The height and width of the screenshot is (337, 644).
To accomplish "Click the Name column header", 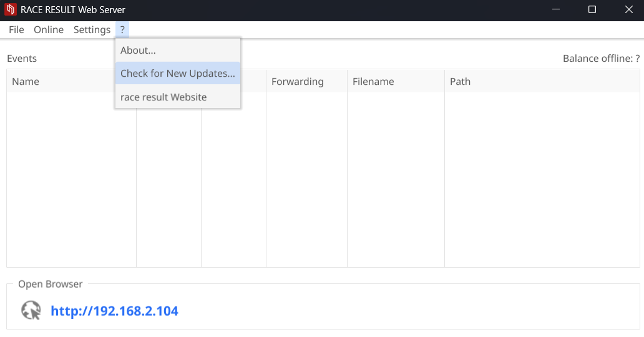I will (x=26, y=82).
